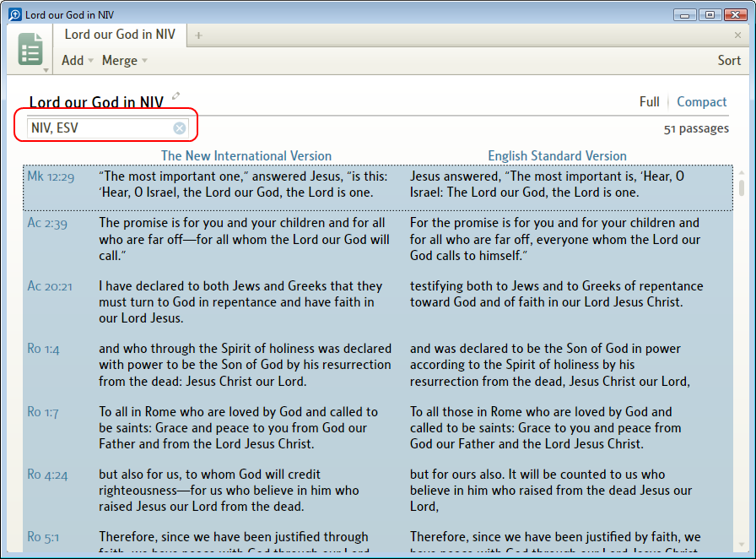Close the panel with the gray X
This screenshot has width=756, height=559.
[737, 35]
